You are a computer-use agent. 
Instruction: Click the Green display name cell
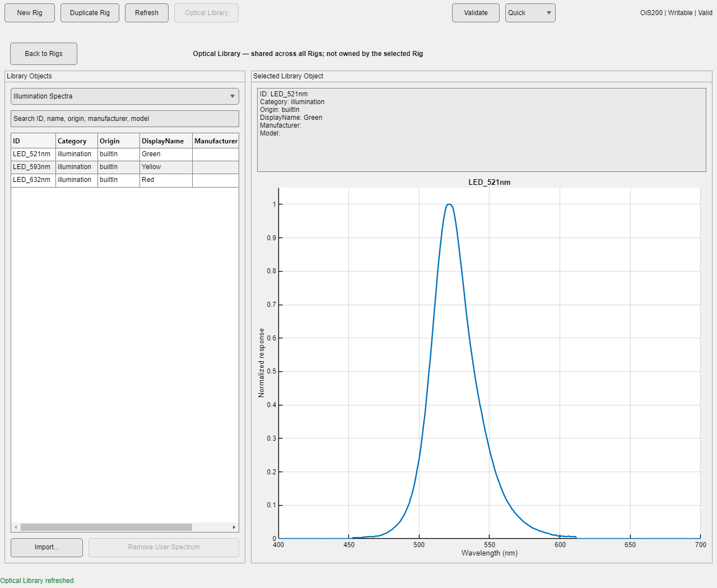(166, 154)
